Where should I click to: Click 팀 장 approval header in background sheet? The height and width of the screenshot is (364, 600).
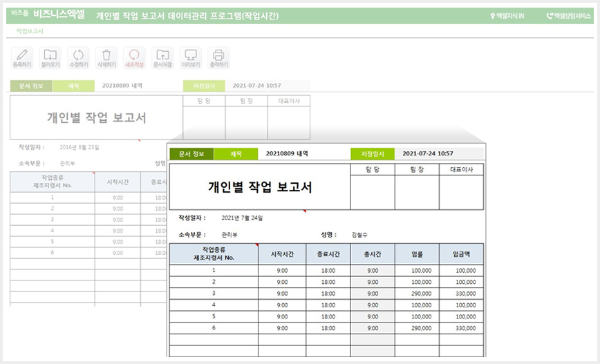tap(246, 101)
